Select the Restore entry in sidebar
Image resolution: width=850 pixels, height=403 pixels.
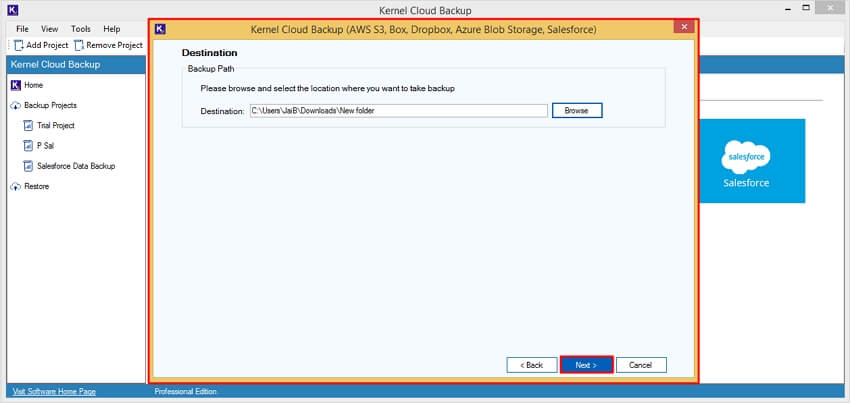click(36, 186)
